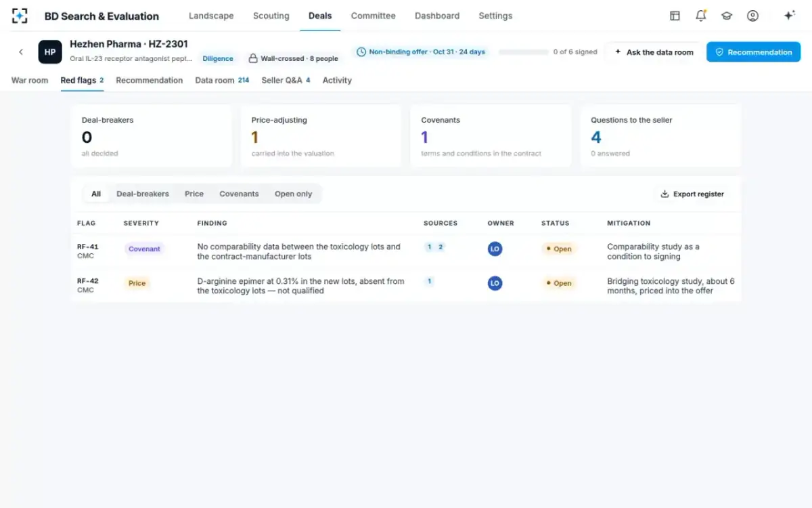This screenshot has height=508, width=812.
Task: Click the RF-42 flag ID
Action: [x=87, y=280]
